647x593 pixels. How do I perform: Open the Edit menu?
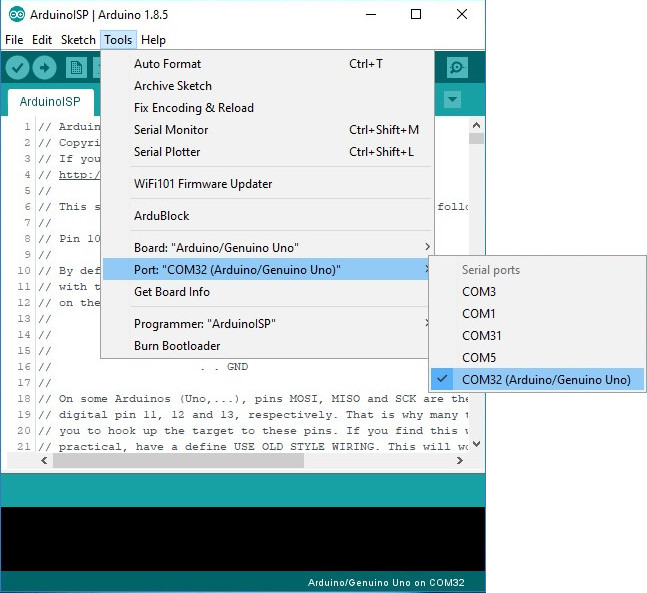pyautogui.click(x=42, y=40)
